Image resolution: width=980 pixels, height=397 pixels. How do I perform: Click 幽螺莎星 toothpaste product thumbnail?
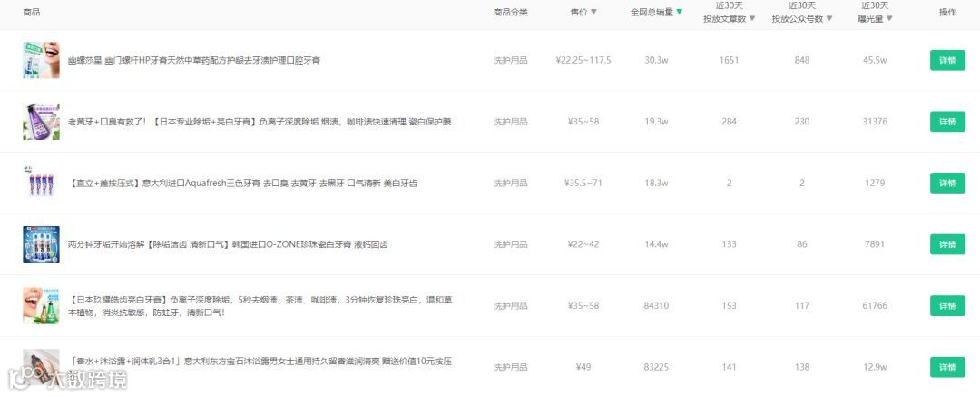(41, 60)
